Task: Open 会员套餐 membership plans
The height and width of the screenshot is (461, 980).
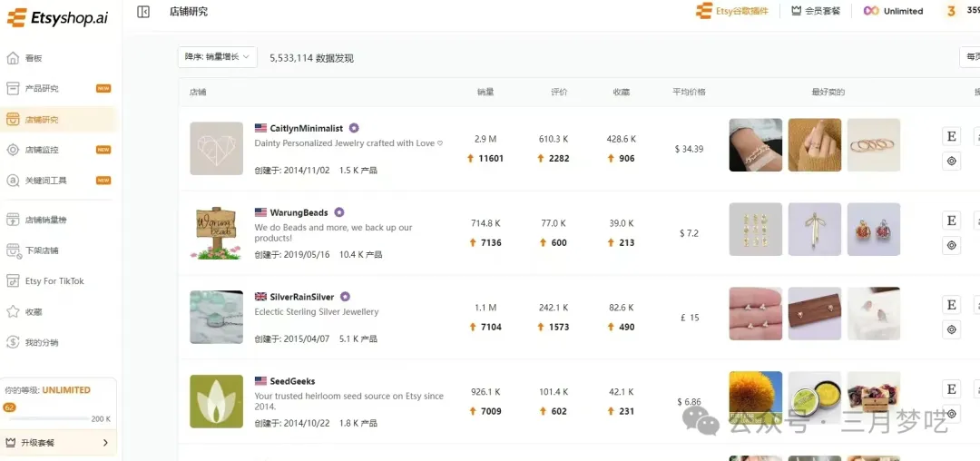Action: (816, 11)
